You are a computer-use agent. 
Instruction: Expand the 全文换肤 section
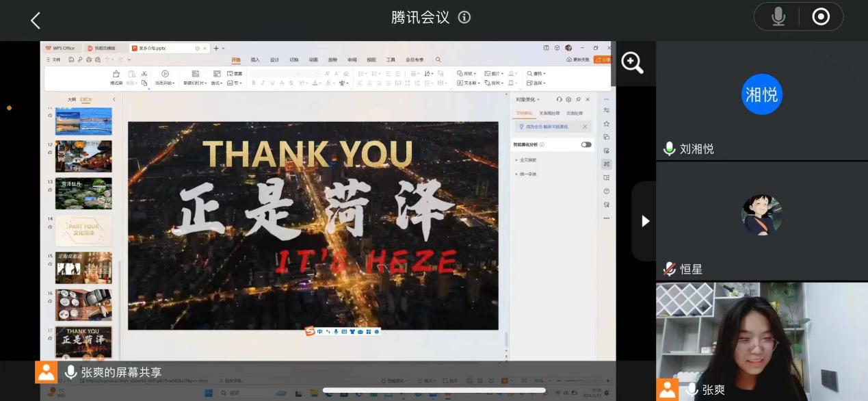[x=527, y=159]
